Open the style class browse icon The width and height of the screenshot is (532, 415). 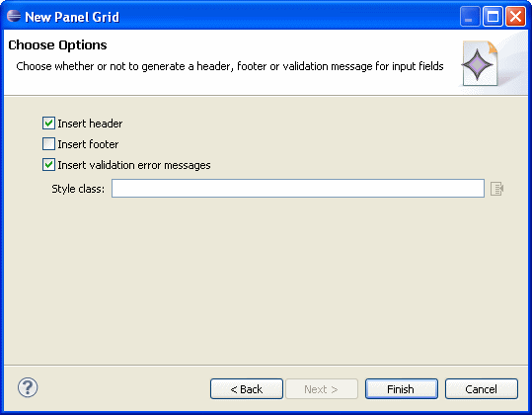coord(496,189)
